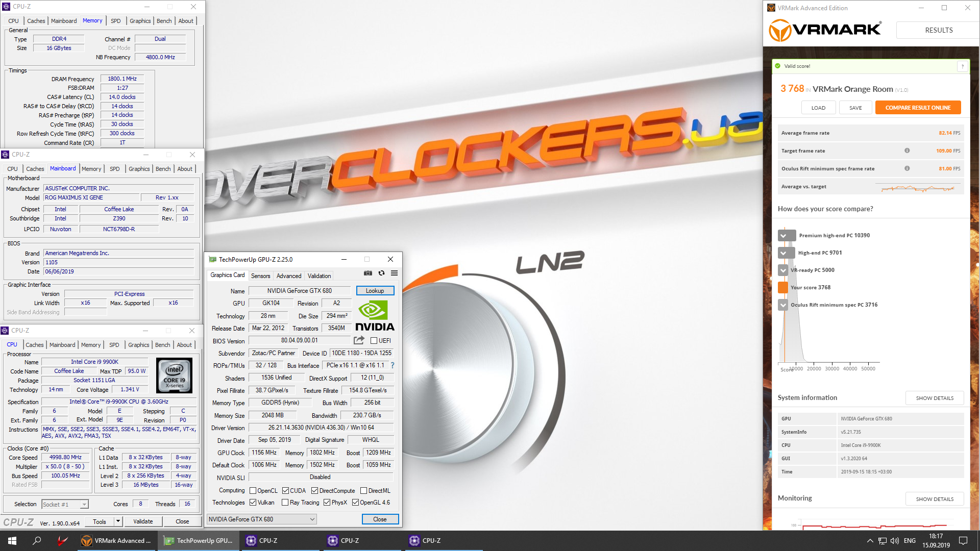The width and height of the screenshot is (980, 551).
Task: Click the Lookup button in GPU-Z
Action: click(x=375, y=291)
